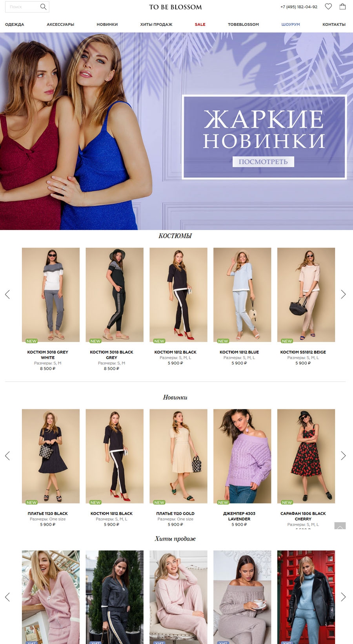The height and width of the screenshot is (644, 353).
Task: Show previous items in Новинки carousel
Action: 7,456
